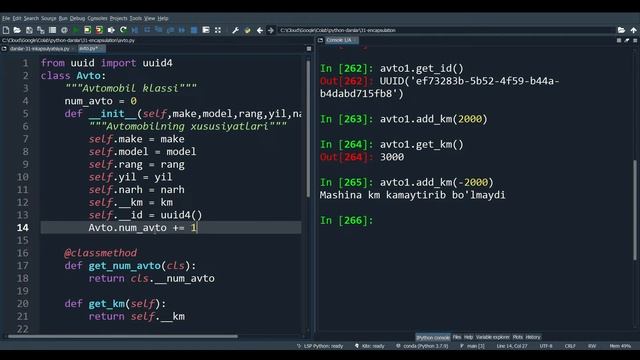640x360 pixels.
Task: Click LSP Python: ready status entry
Action: coord(320,346)
